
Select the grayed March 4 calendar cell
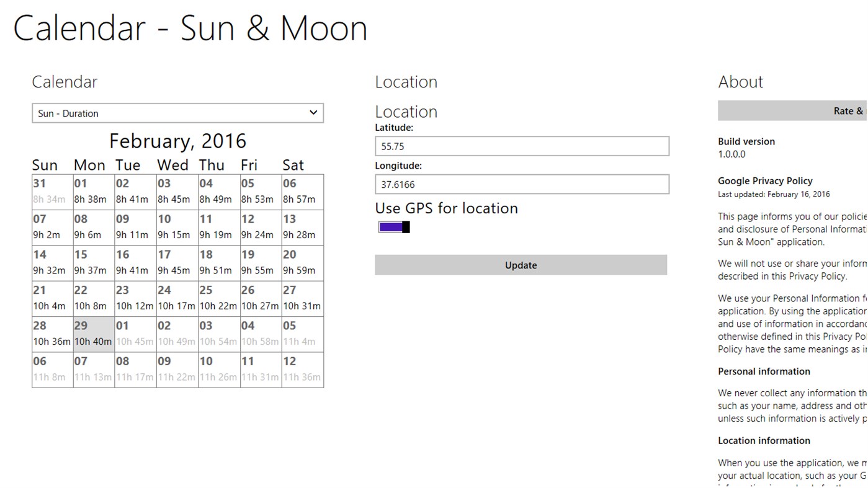261,333
